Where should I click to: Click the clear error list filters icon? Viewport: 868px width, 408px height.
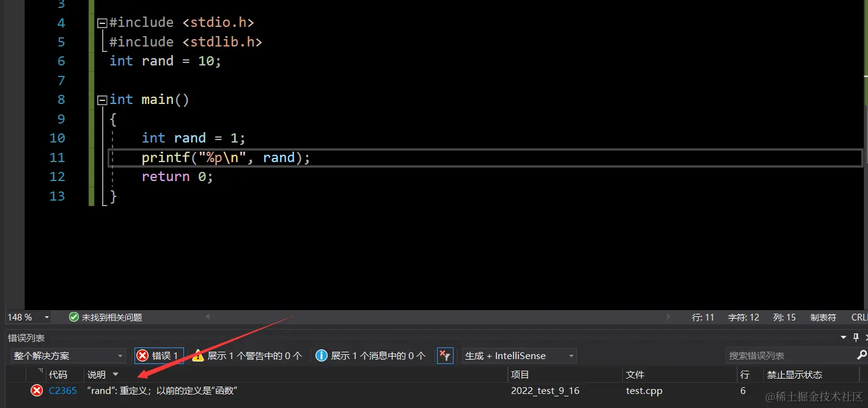pyautogui.click(x=445, y=356)
